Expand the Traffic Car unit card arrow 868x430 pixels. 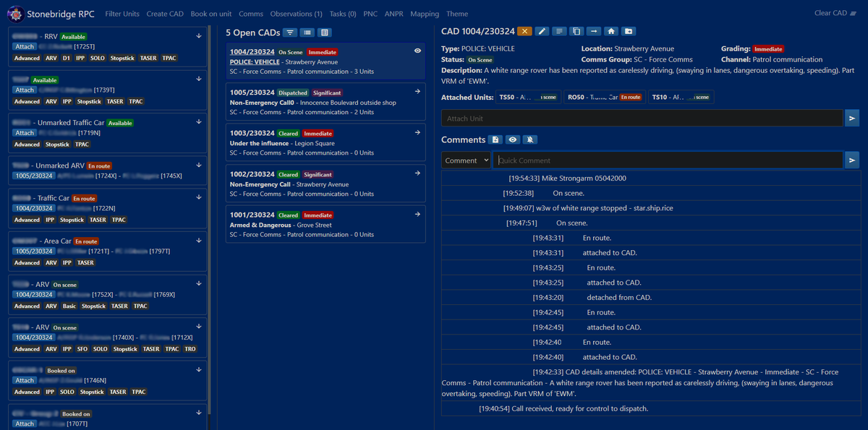199,197
